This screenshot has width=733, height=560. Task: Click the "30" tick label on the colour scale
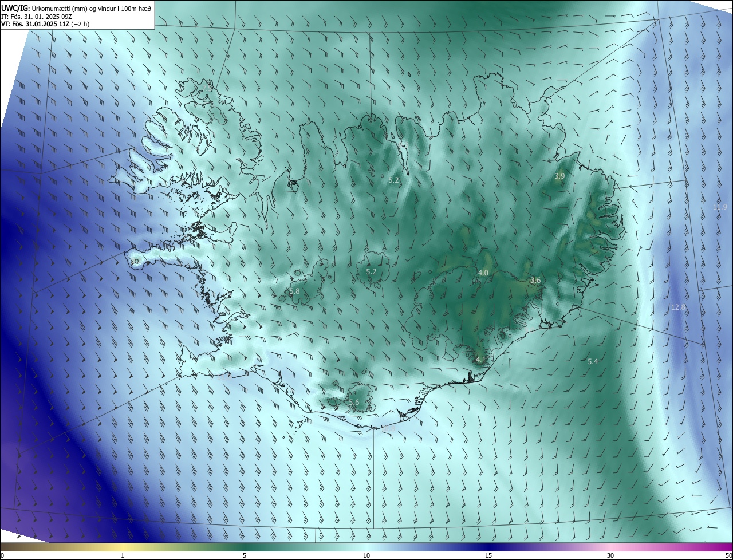[610, 555]
